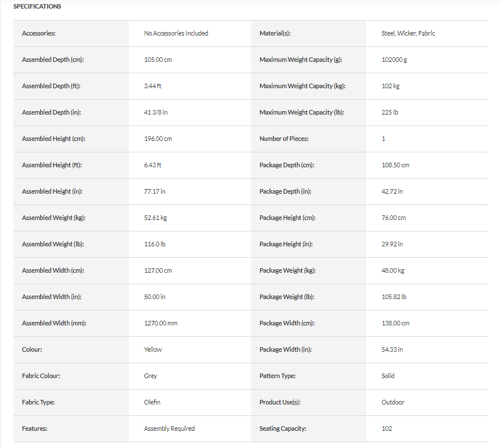Select the Yellow colour value
The width and height of the screenshot is (502, 448).
pyautogui.click(x=153, y=349)
